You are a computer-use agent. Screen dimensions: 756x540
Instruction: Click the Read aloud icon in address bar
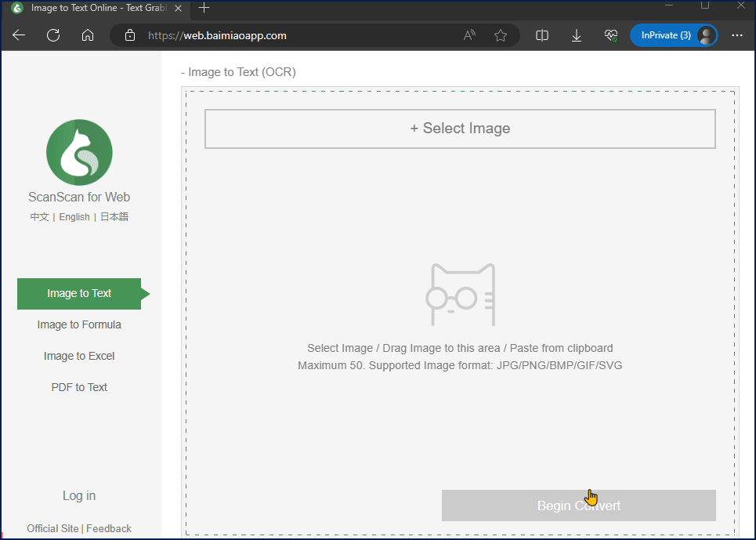click(469, 35)
